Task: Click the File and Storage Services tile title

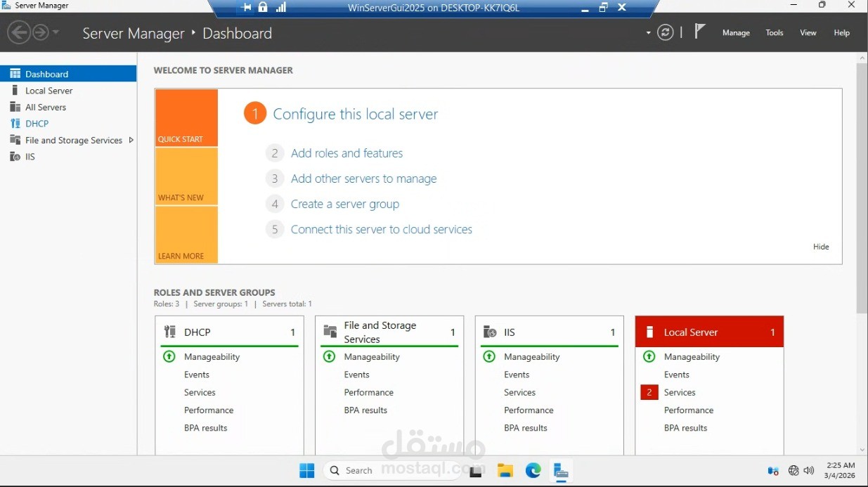Action: point(380,332)
